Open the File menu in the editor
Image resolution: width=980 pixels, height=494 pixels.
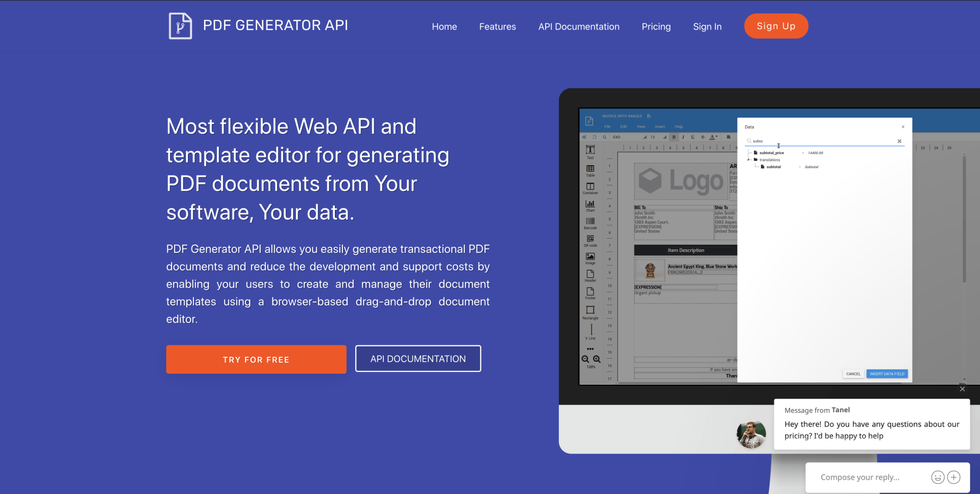(x=607, y=126)
